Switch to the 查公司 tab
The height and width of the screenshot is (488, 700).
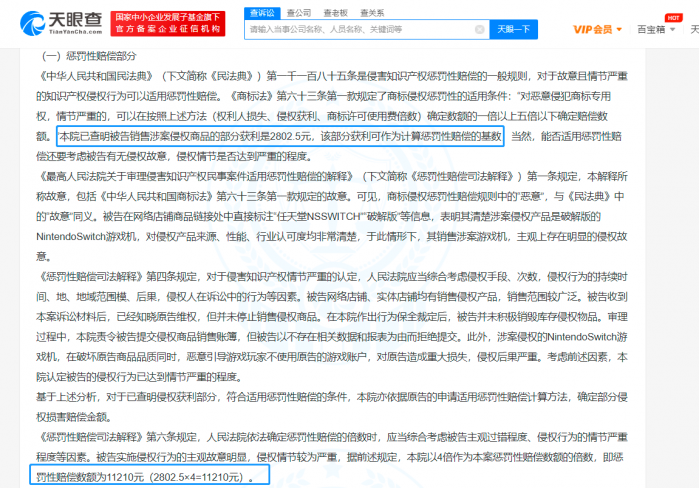point(298,12)
